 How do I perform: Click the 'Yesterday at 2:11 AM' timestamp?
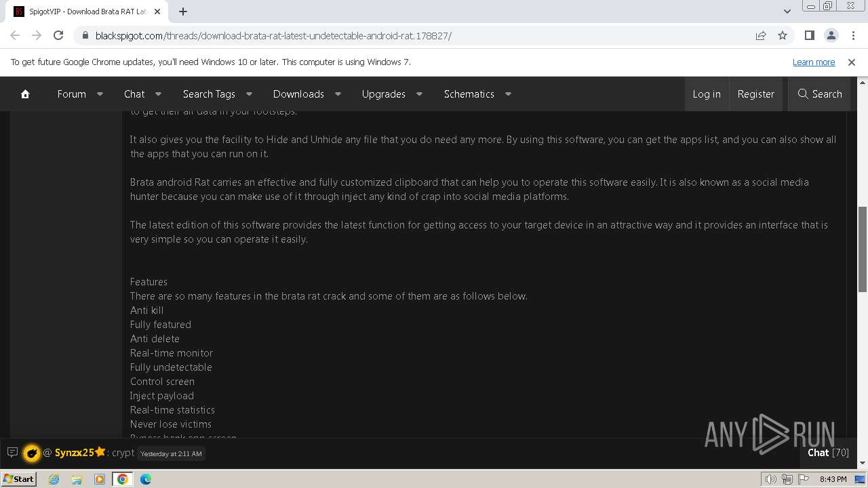pos(171,453)
